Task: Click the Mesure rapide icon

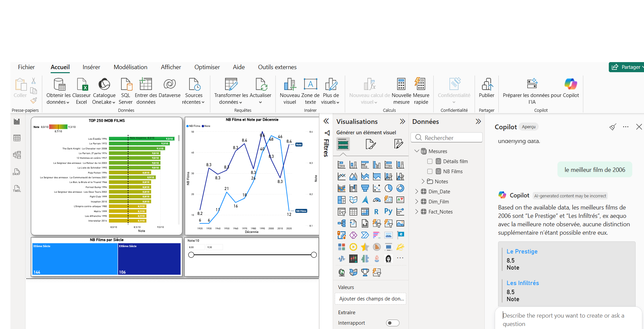Action: click(x=420, y=84)
